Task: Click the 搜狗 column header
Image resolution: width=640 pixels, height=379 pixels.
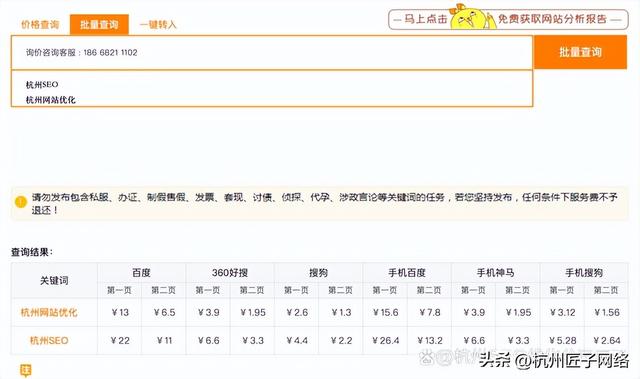Action: pos(318,273)
